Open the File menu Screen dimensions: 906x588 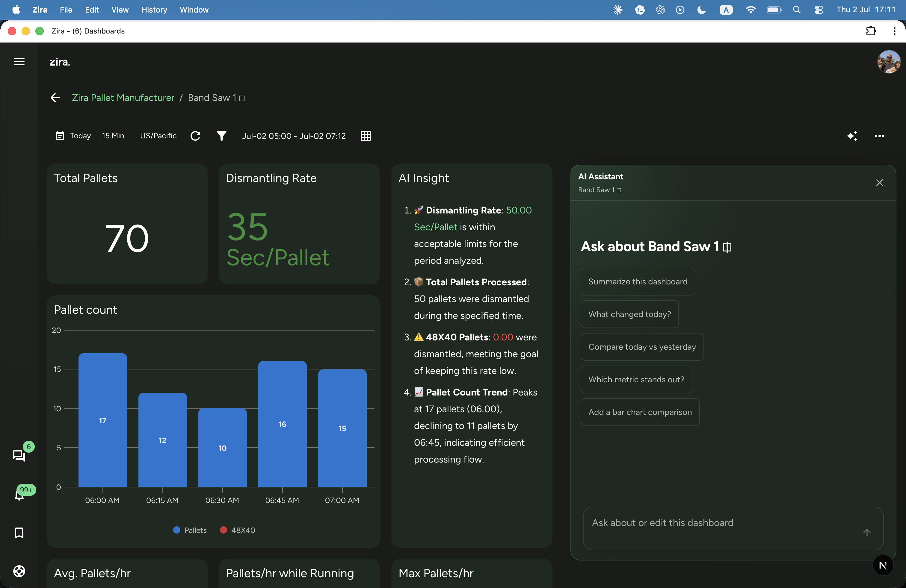(x=66, y=10)
